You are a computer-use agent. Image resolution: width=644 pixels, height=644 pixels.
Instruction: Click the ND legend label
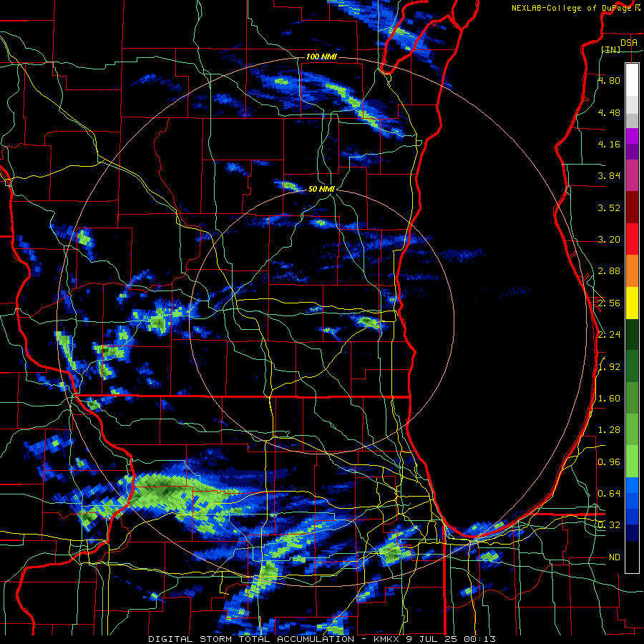[615, 557]
